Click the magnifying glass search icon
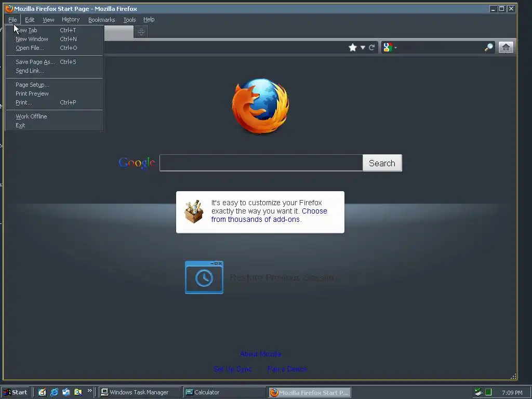This screenshot has width=532, height=399. tap(488, 47)
